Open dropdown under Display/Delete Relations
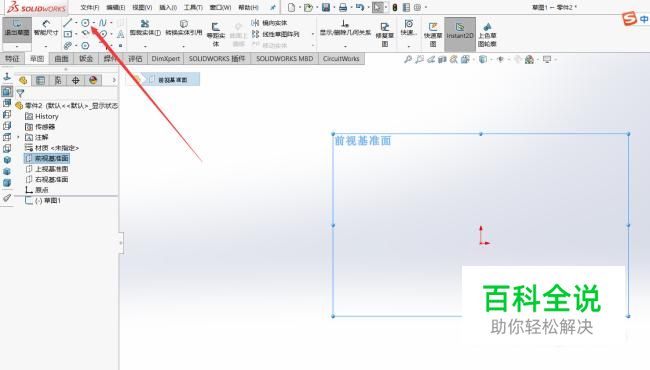The width and height of the screenshot is (650, 370). tap(345, 46)
